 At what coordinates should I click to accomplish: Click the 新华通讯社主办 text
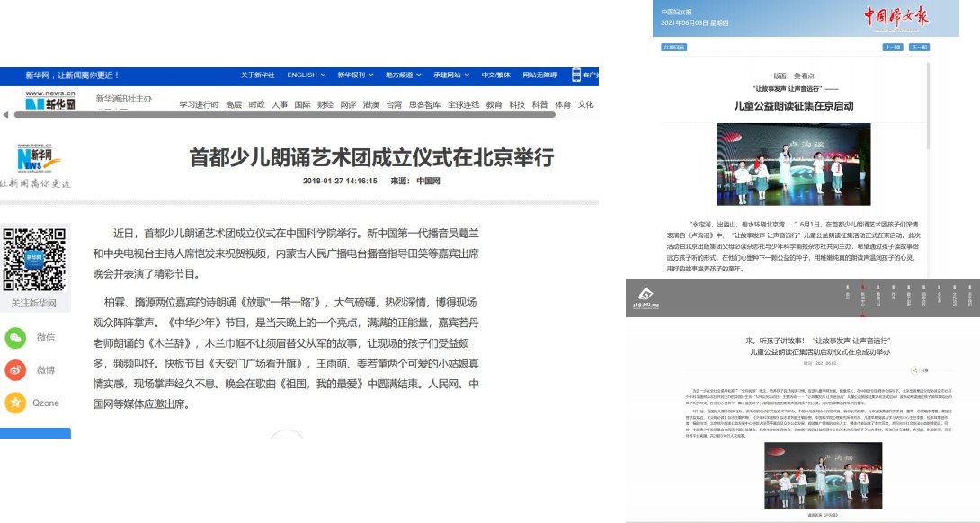(x=124, y=98)
